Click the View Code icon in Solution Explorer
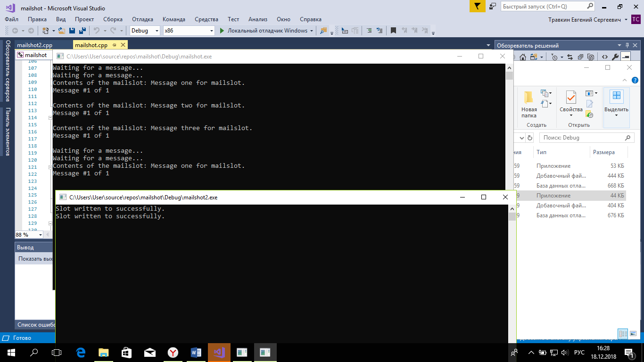This screenshot has width=644, height=362. pyautogui.click(x=604, y=57)
